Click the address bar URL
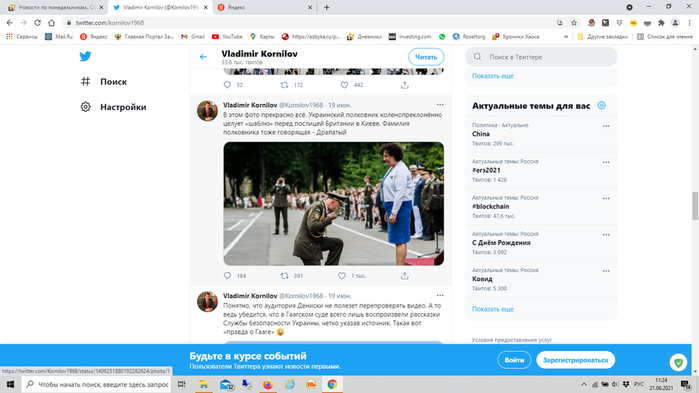The image size is (699, 393). click(x=110, y=23)
